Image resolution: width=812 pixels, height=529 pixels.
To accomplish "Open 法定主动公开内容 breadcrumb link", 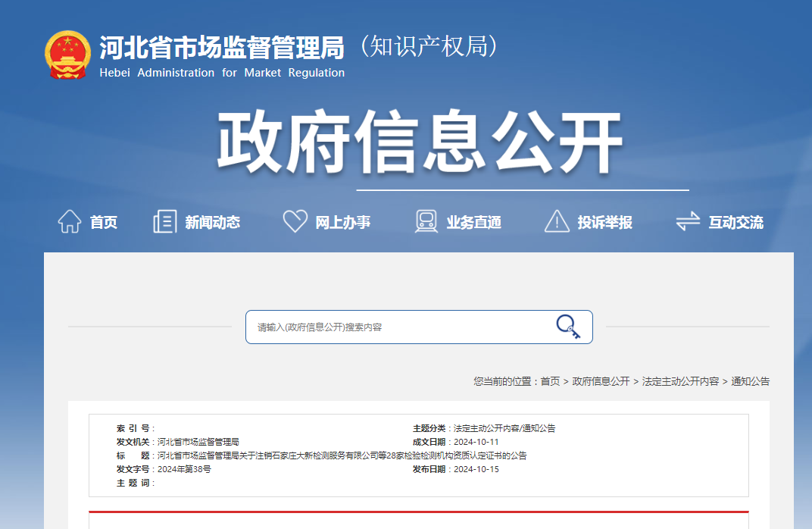I will 680,381.
